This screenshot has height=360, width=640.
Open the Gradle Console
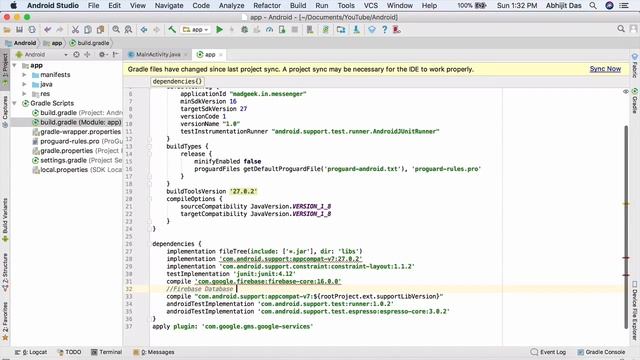601,352
